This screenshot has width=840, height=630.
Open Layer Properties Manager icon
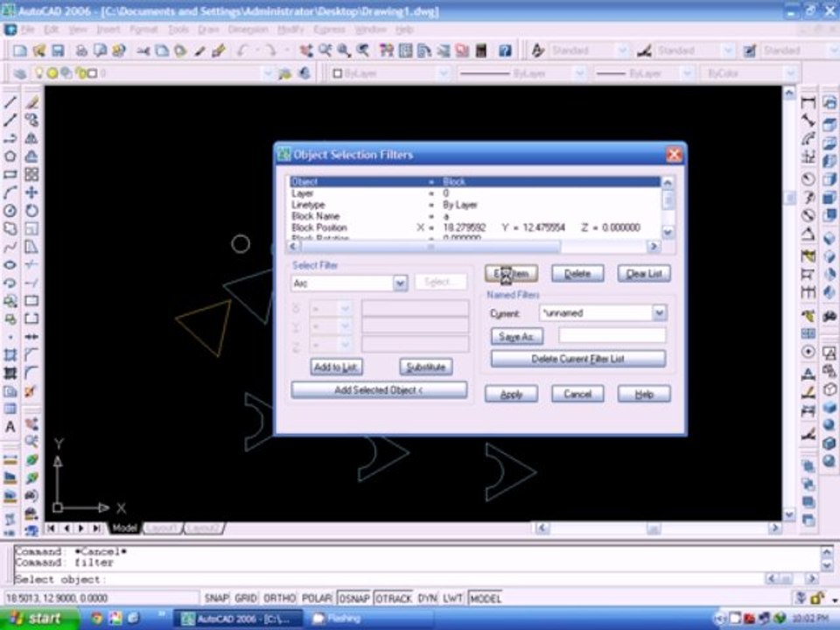20,73
